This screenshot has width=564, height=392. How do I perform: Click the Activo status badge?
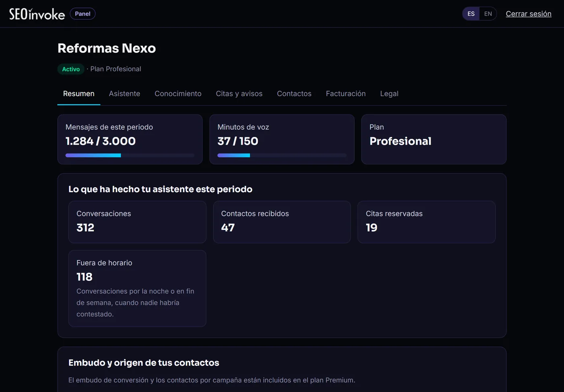[71, 69]
